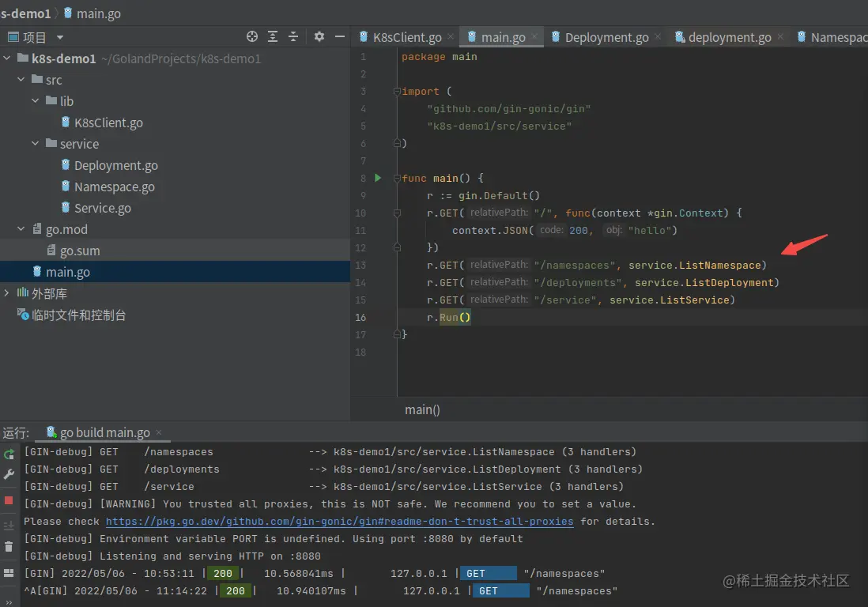Open the 项目 view dropdown
This screenshot has height=607, width=868.
(x=60, y=38)
